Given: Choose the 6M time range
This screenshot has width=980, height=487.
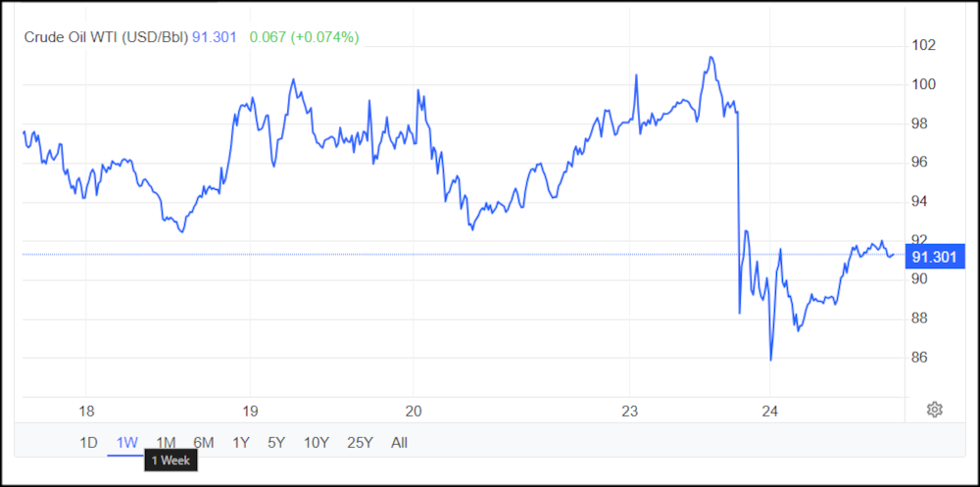Looking at the screenshot, I should [204, 443].
